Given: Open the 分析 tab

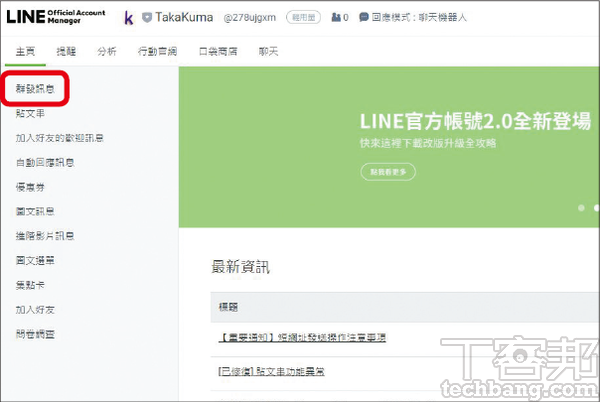Looking at the screenshot, I should (x=107, y=51).
